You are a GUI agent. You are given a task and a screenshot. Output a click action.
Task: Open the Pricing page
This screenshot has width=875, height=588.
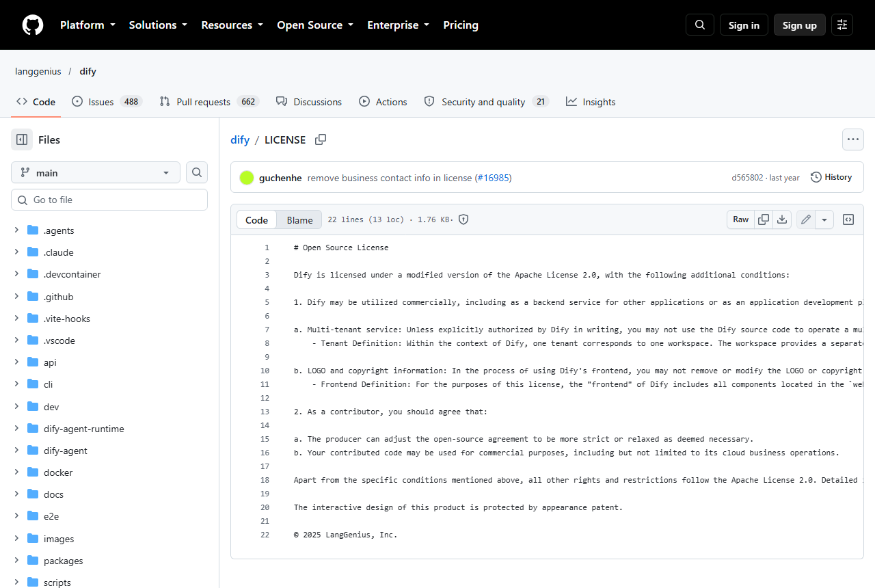pyautogui.click(x=461, y=25)
